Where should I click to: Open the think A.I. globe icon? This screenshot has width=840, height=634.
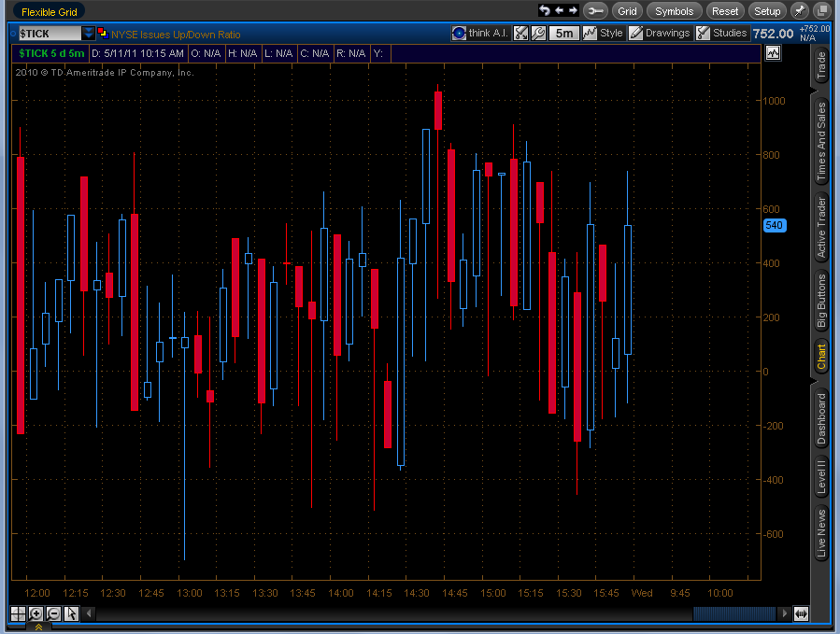459,34
